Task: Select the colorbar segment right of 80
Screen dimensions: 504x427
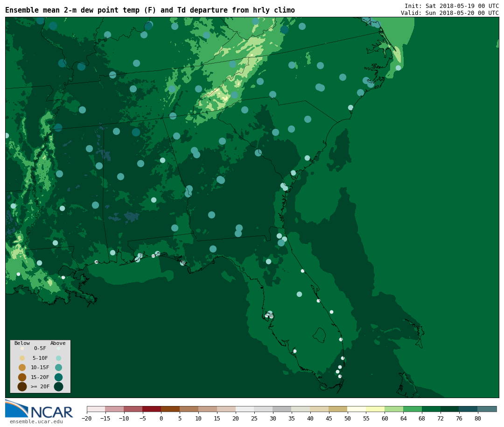Action: [488, 409]
